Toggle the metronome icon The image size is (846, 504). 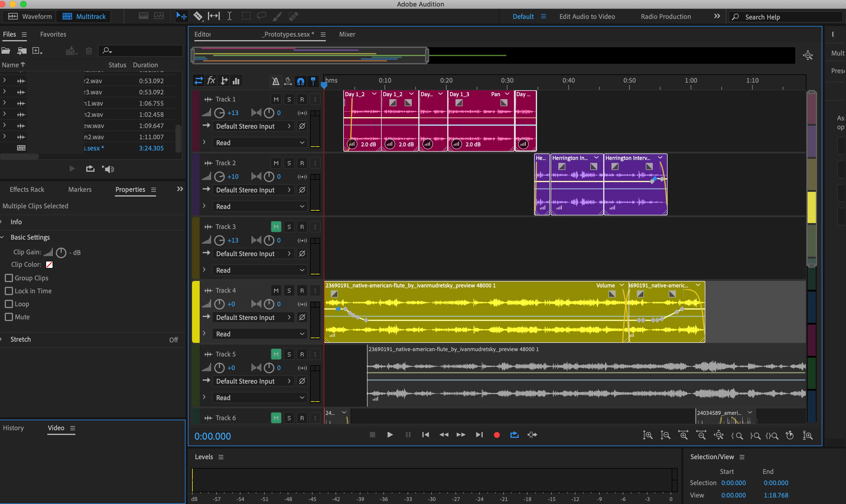275,81
